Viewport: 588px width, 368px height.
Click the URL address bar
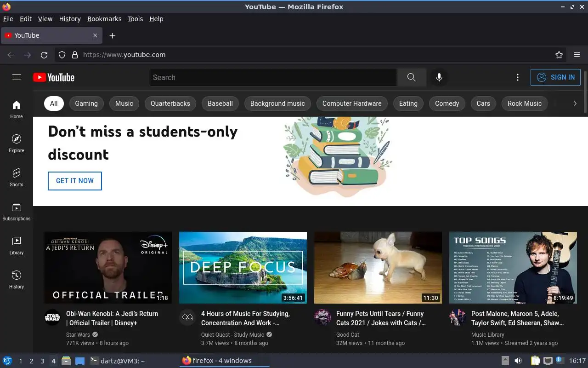tap(311, 55)
